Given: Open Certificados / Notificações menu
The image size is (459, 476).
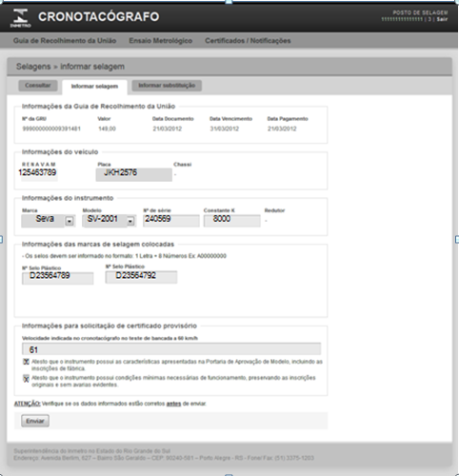Looking at the screenshot, I should (x=248, y=41).
